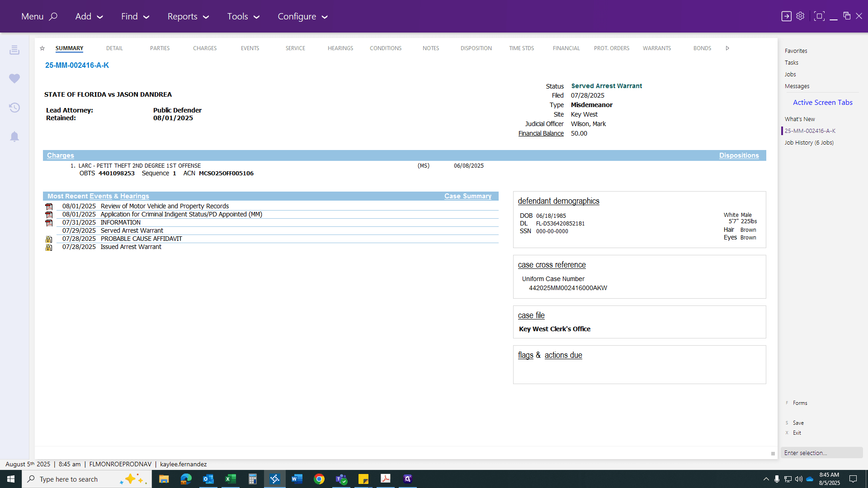Switch to the HEARINGS tab
This screenshot has width=868, height=488.
(340, 48)
